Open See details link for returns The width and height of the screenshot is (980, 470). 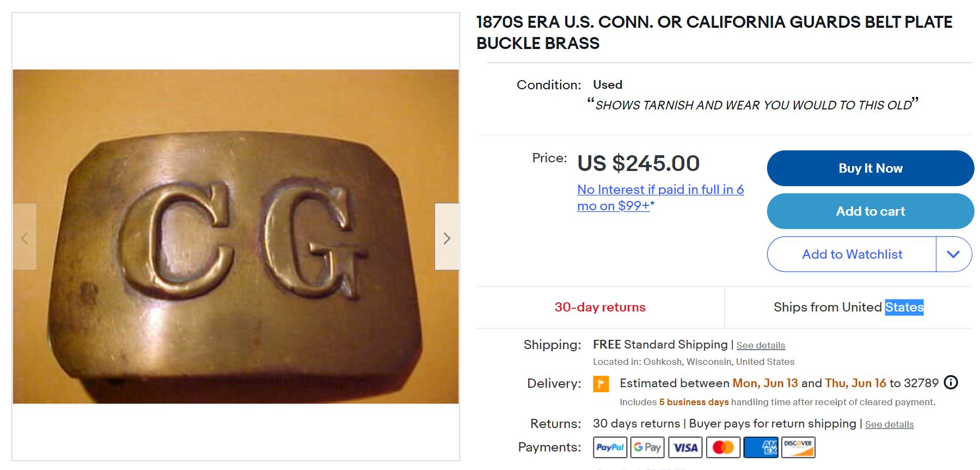tap(889, 424)
